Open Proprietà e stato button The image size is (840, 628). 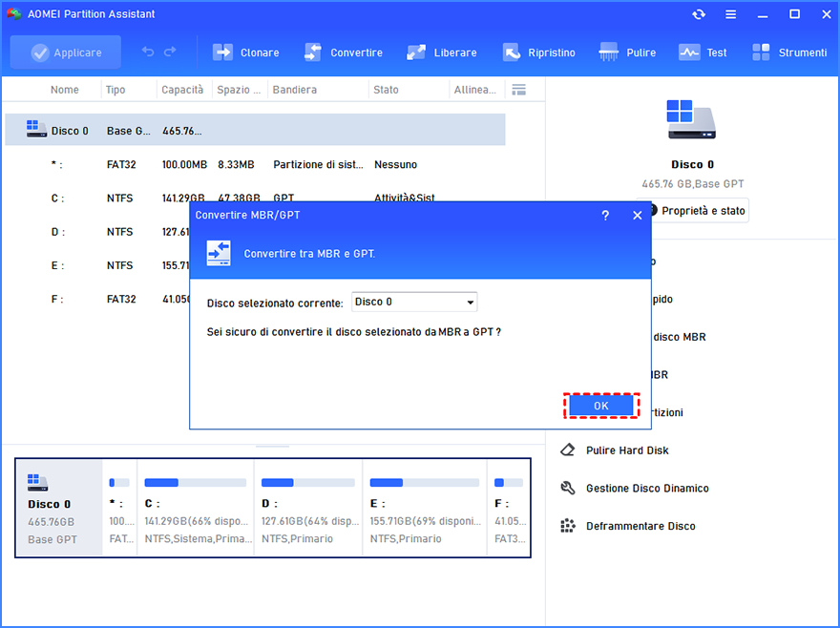tap(697, 211)
